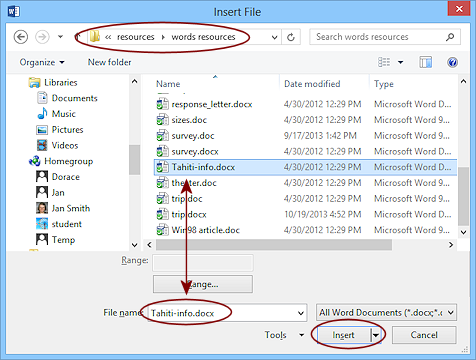The image size is (476, 360).
Task: Sort files by Date modified column
Action: [x=312, y=84]
